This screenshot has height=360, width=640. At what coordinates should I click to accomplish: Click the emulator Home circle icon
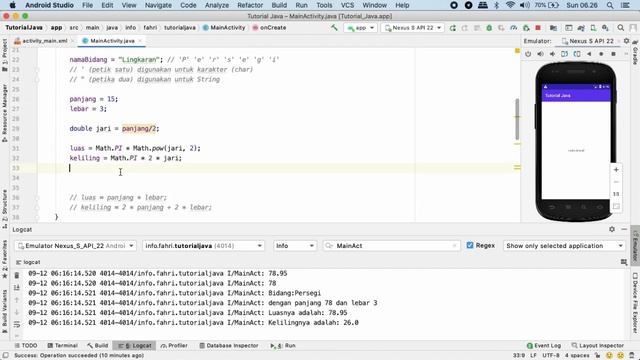point(601,54)
